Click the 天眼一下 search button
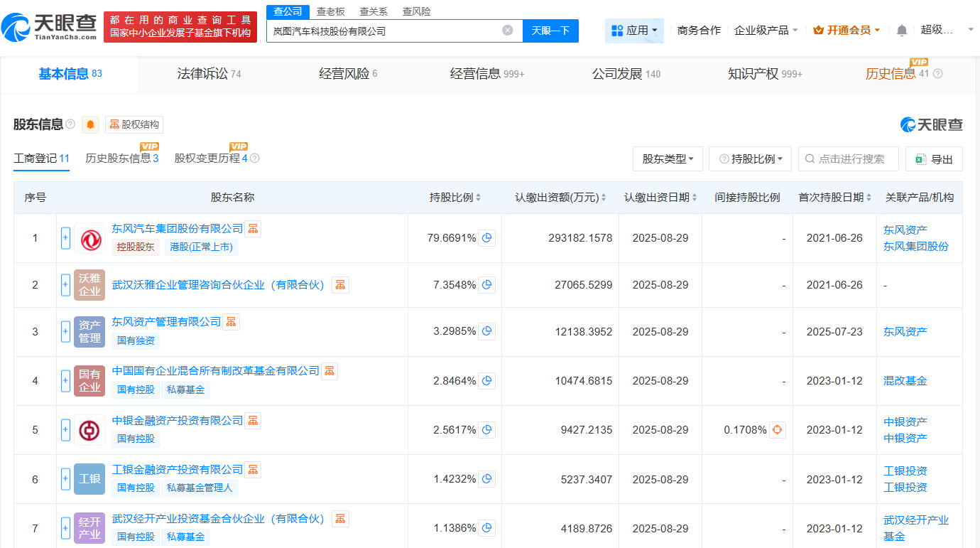This screenshot has height=548, width=980. tap(550, 31)
